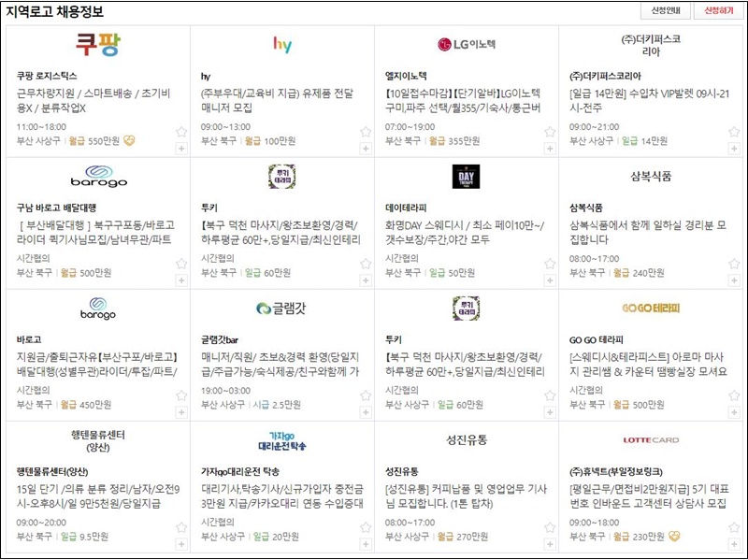The image size is (748, 560).
Task: Click heart badge beside 월급 550만원
Action: (129, 141)
